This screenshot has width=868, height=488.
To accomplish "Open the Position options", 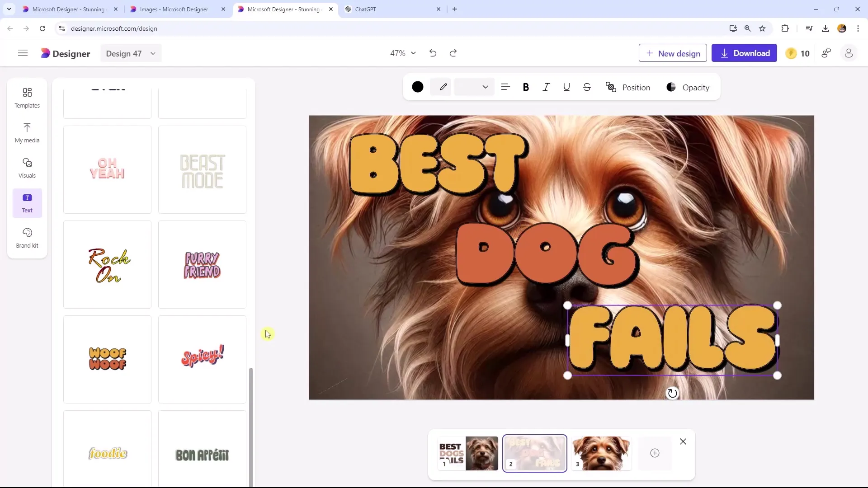I will 628,87.
